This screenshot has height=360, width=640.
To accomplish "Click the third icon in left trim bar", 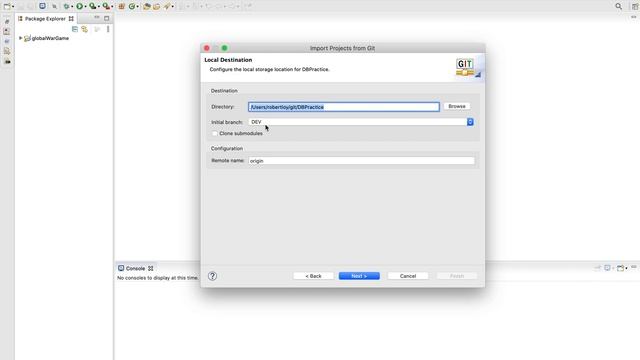I will (x=7, y=41).
